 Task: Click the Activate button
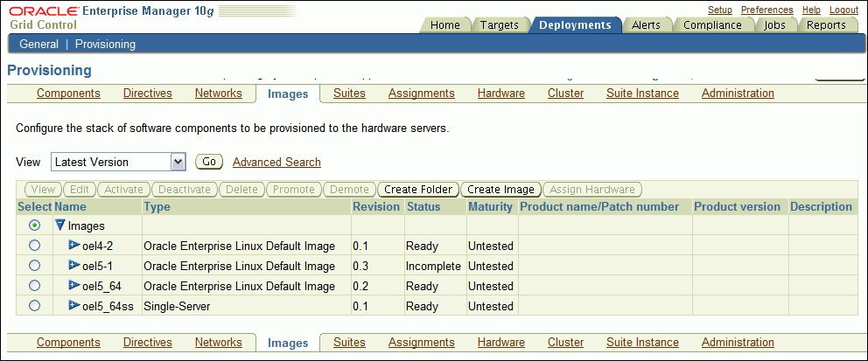(x=123, y=189)
